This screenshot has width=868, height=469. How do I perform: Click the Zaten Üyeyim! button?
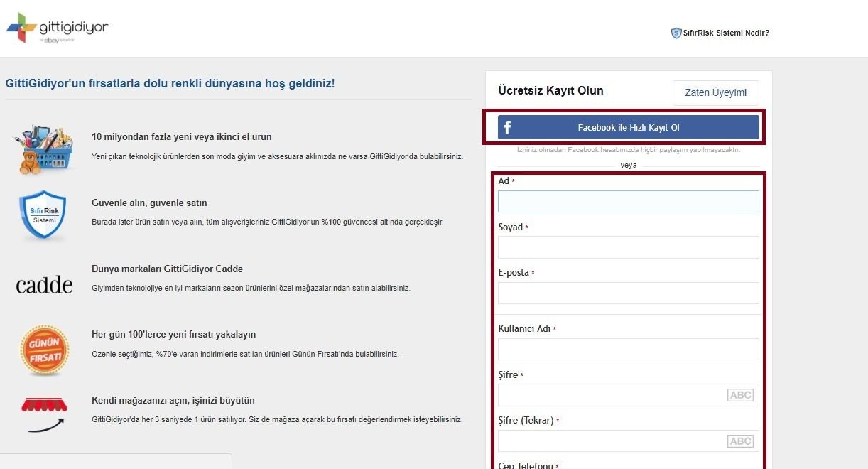click(715, 92)
